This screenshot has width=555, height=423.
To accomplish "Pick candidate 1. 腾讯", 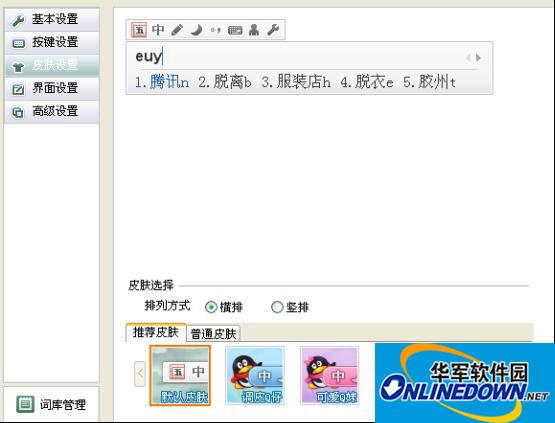I will click(162, 82).
